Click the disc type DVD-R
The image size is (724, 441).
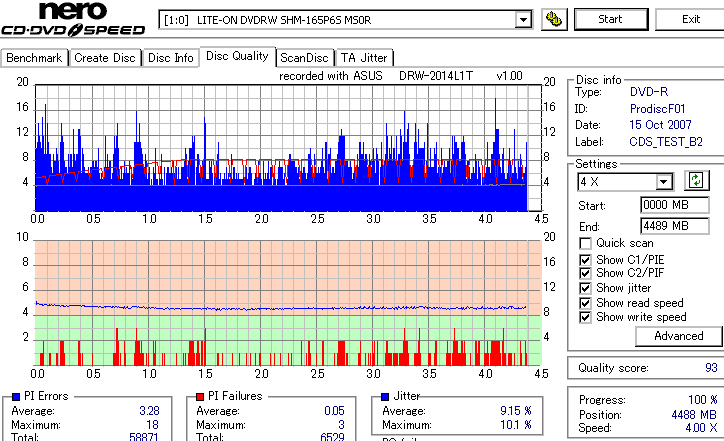tap(649, 92)
